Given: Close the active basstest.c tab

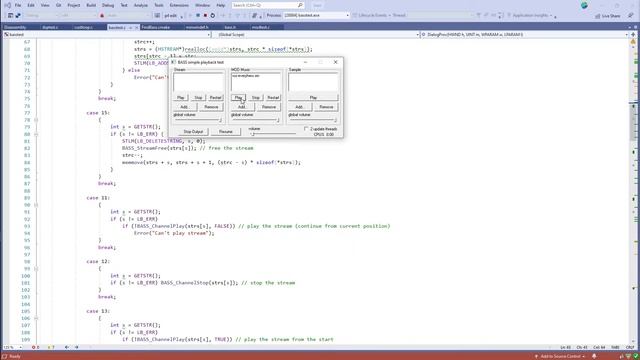Looking at the screenshot, I should [136, 27].
